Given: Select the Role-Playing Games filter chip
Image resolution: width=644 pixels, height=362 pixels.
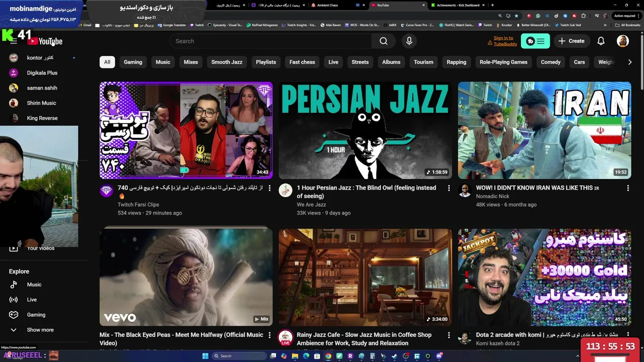Looking at the screenshot, I should [x=504, y=62].
